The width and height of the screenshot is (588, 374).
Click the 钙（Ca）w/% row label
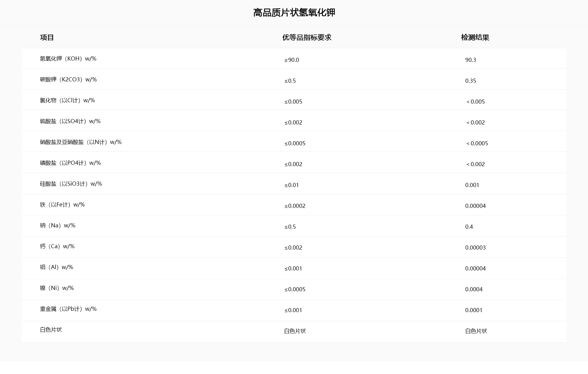pyautogui.click(x=57, y=246)
